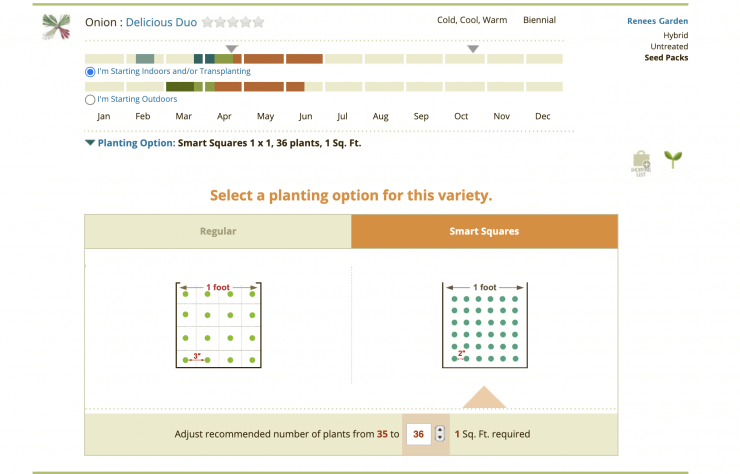Click the green seedling sprout icon
Image resolution: width=740 pixels, height=474 pixels.
tap(673, 160)
